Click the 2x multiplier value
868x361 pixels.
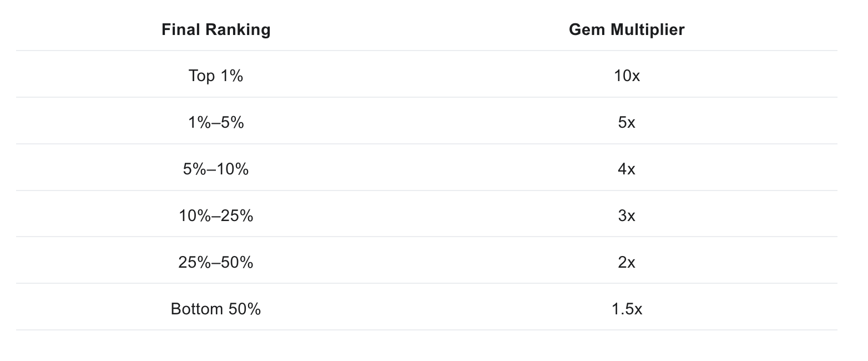tap(627, 262)
